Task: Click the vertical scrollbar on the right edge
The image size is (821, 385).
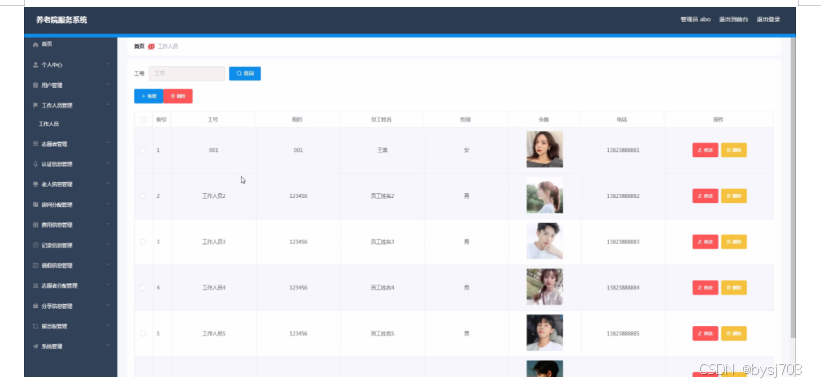Action: [793, 189]
